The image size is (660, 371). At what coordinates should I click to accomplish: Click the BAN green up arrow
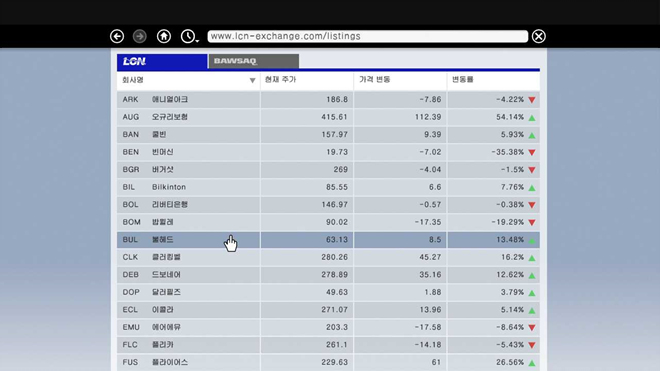pyautogui.click(x=532, y=135)
